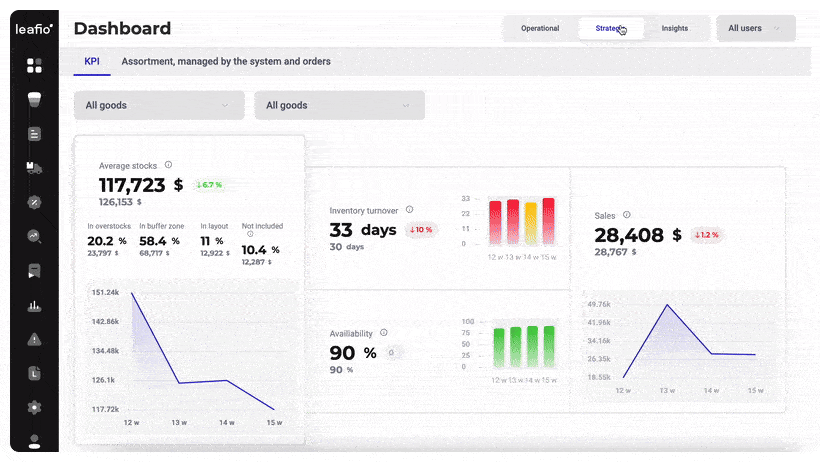This screenshot has height=462, width=820.
Task: Switch to Insights dashboard view
Action: point(675,28)
